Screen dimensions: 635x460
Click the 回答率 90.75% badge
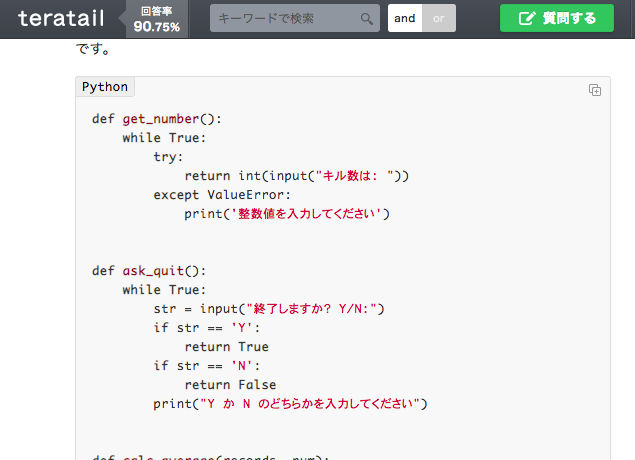tap(157, 19)
